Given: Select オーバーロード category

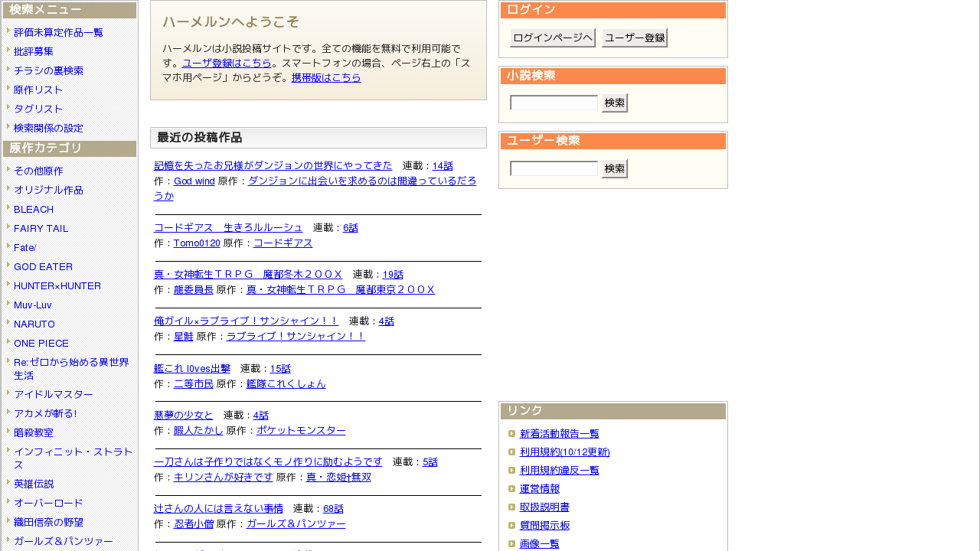Looking at the screenshot, I should click(x=48, y=503).
